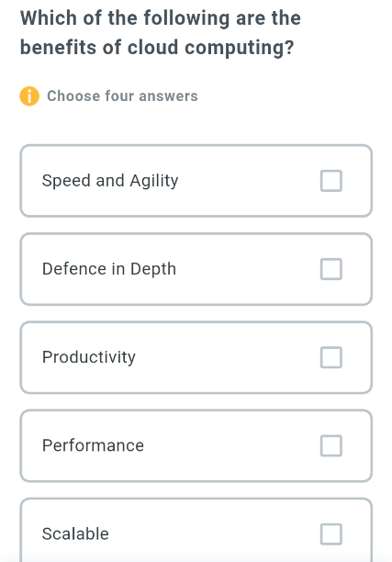This screenshot has width=392, height=562.
Task: Select the Performance checkbox
Action: tap(331, 445)
